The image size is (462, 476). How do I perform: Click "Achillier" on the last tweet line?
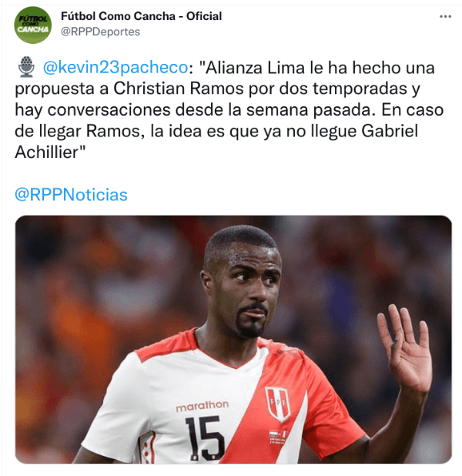pyautogui.click(x=46, y=153)
